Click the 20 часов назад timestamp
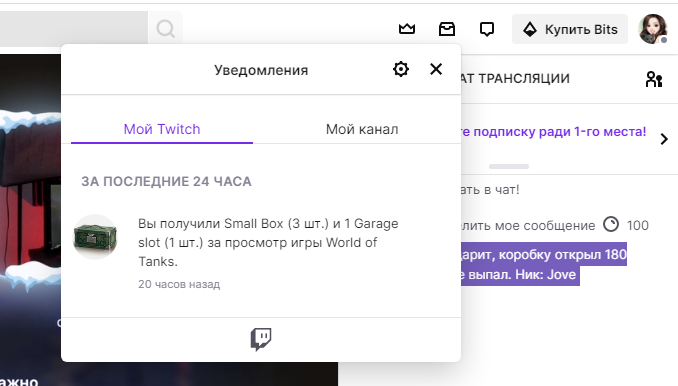 [179, 284]
